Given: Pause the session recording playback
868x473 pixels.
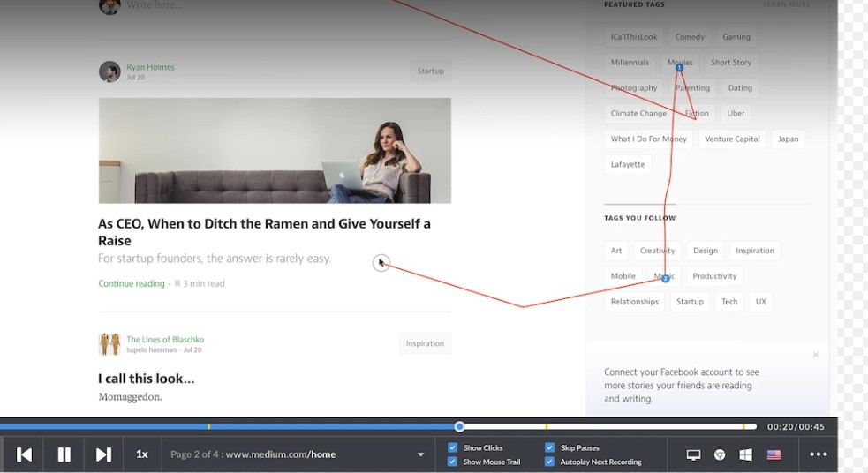Looking at the screenshot, I should point(64,454).
